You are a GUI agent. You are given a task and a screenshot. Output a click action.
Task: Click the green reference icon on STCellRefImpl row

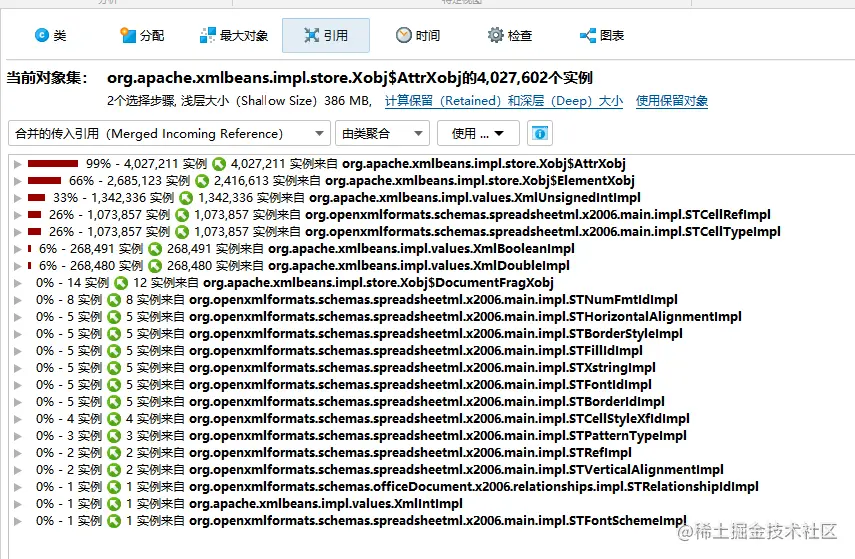pos(182,215)
